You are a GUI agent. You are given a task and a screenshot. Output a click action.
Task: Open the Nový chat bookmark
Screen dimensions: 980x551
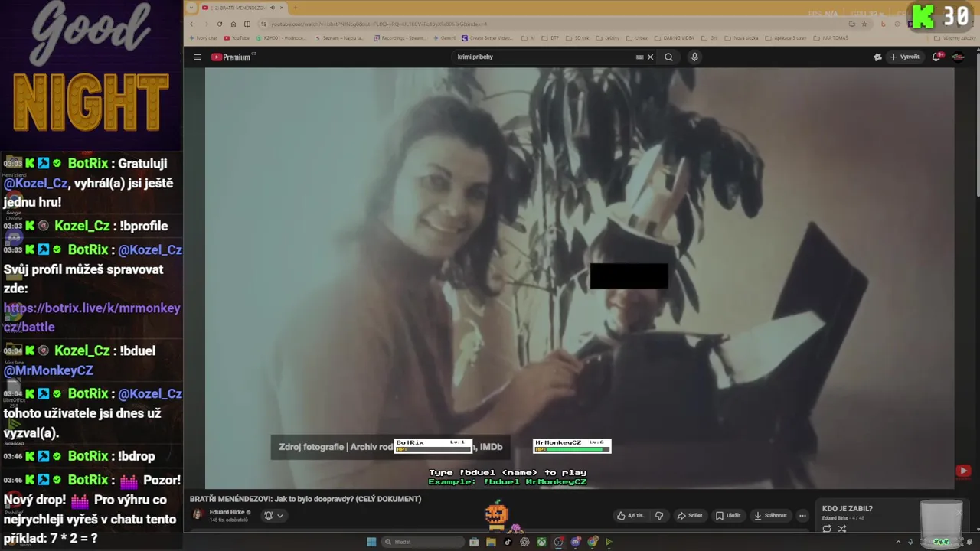pyautogui.click(x=203, y=38)
